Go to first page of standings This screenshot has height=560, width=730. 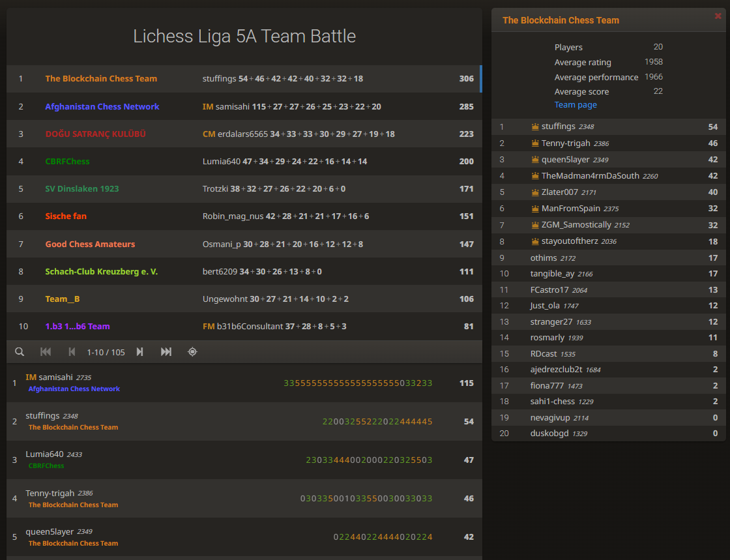(46, 352)
